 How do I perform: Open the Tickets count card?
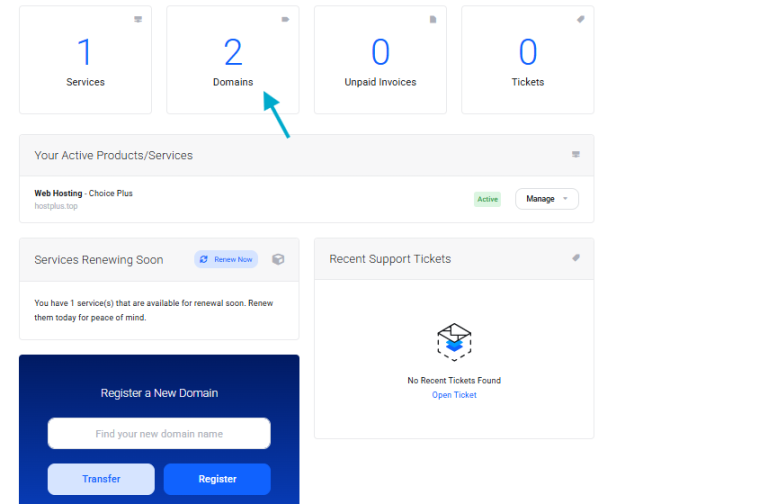(x=528, y=60)
